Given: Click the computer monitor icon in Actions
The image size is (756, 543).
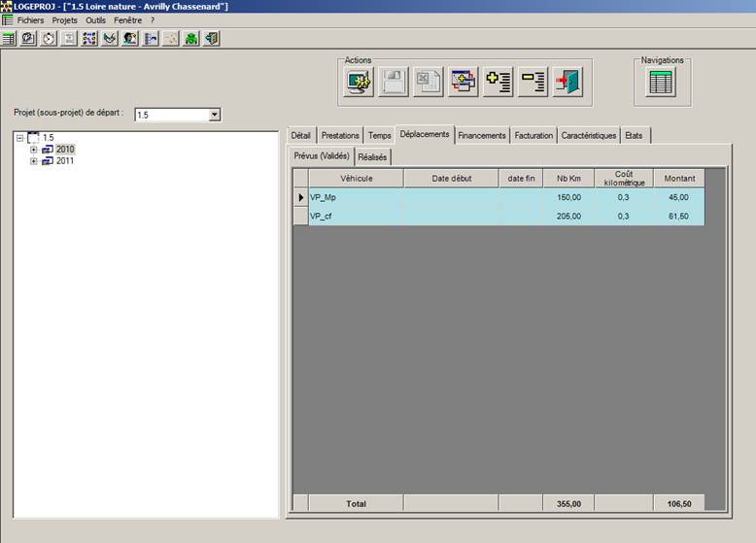Looking at the screenshot, I should click(x=359, y=83).
